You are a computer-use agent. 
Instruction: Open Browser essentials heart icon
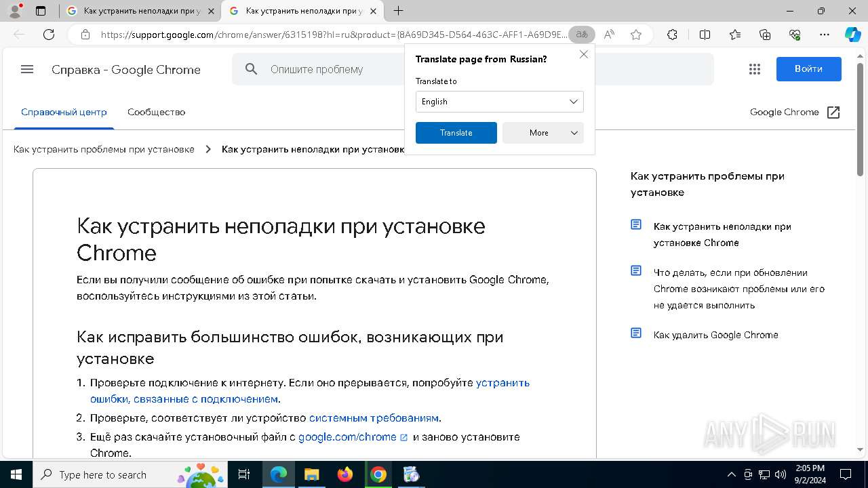[x=795, y=35]
